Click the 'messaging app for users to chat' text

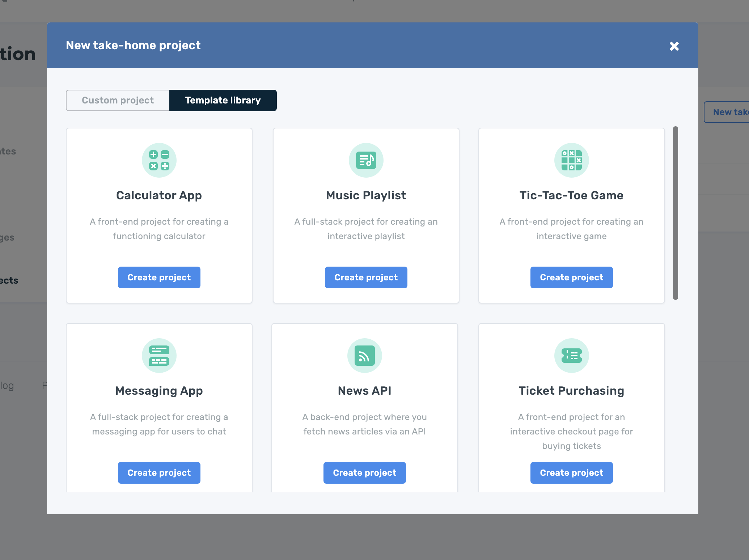tap(159, 432)
